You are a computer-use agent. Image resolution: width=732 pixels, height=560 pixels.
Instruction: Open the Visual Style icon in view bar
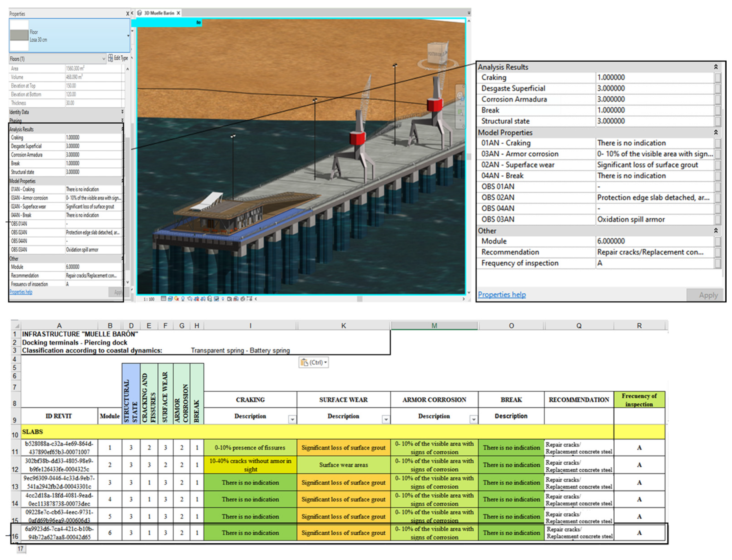click(x=171, y=299)
